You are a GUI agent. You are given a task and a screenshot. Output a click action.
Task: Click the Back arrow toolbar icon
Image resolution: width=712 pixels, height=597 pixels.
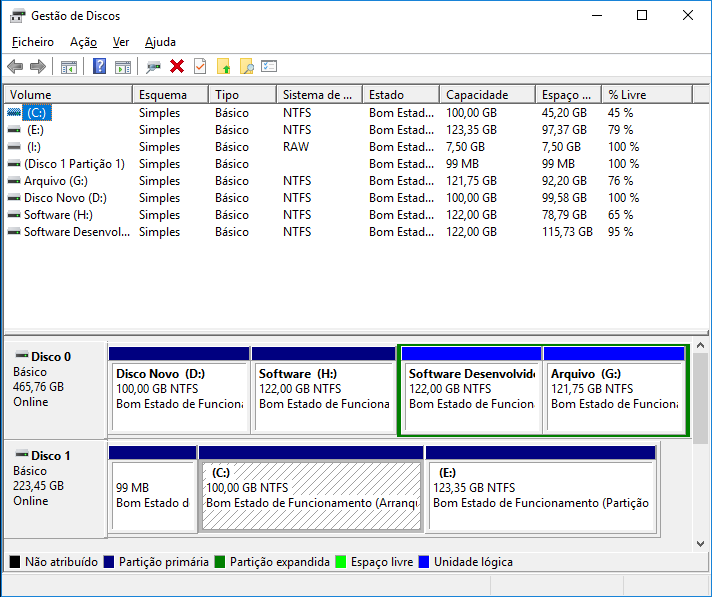click(x=15, y=67)
